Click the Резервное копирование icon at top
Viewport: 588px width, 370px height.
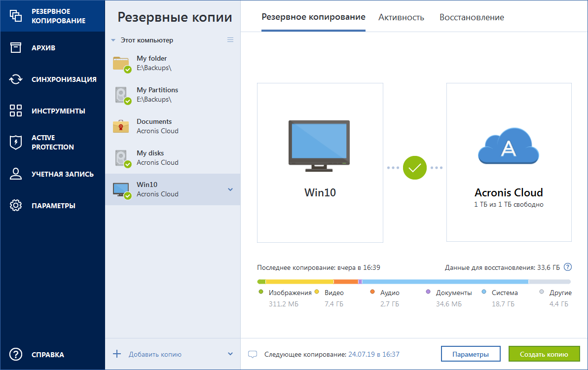(15, 15)
